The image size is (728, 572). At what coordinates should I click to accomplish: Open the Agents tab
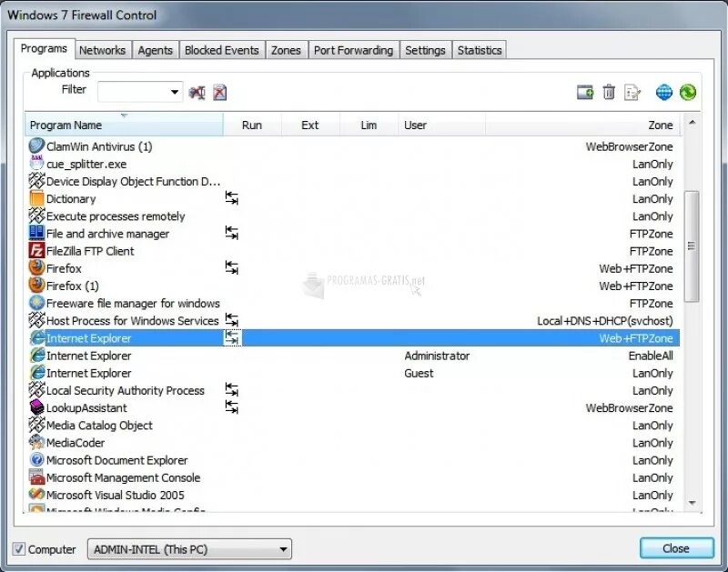coord(155,50)
